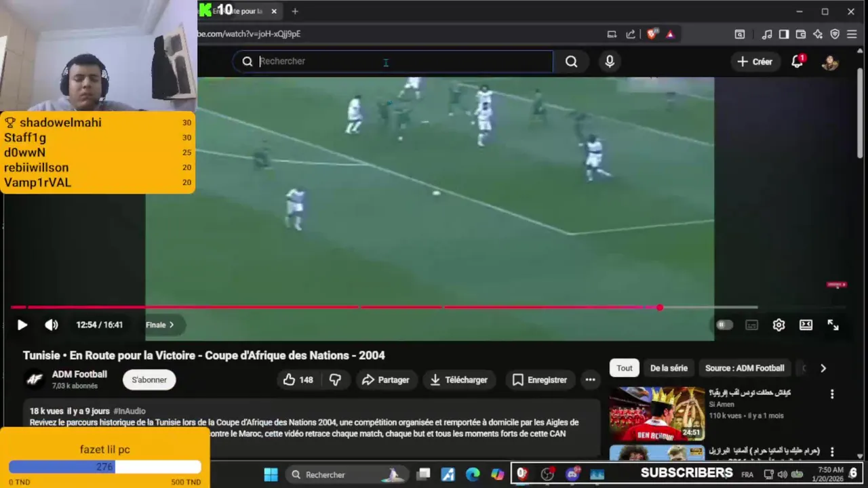
Task: Show more filter chips with the arrow
Action: tap(823, 368)
